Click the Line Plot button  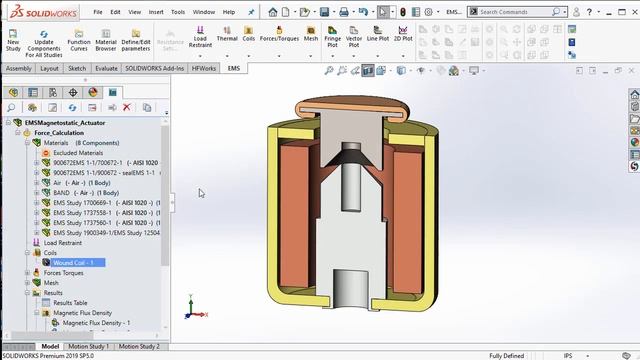click(x=378, y=33)
